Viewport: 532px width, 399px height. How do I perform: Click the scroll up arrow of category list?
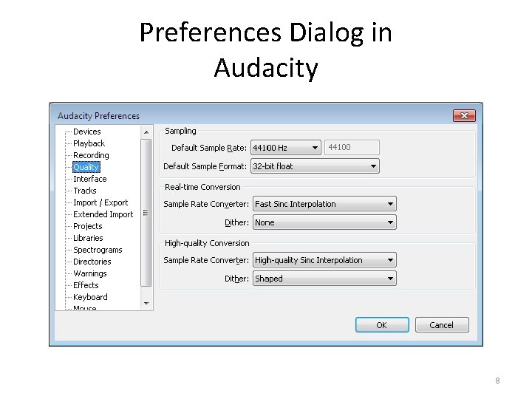(x=146, y=132)
